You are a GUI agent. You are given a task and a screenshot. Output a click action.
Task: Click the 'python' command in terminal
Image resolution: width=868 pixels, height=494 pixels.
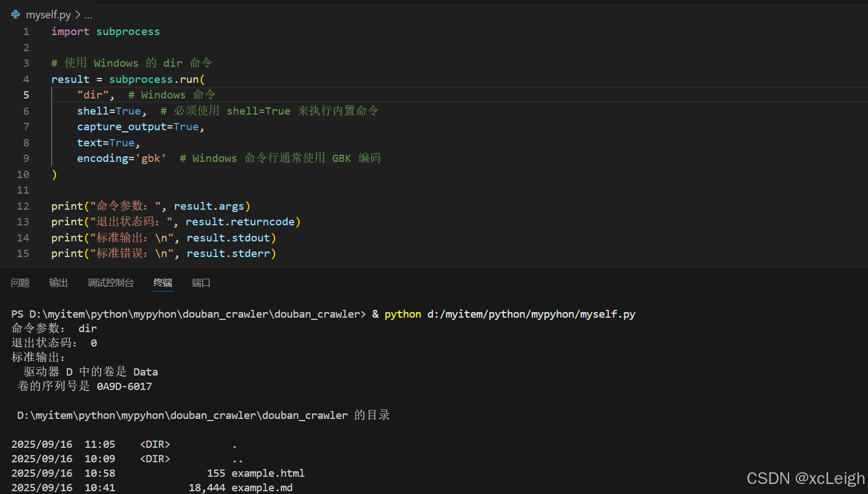click(403, 314)
